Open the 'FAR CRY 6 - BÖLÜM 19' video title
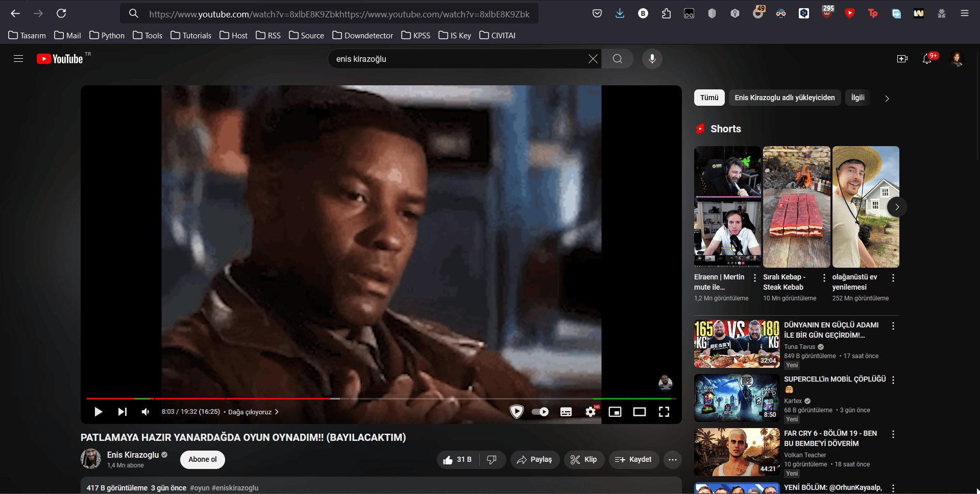 click(830, 438)
